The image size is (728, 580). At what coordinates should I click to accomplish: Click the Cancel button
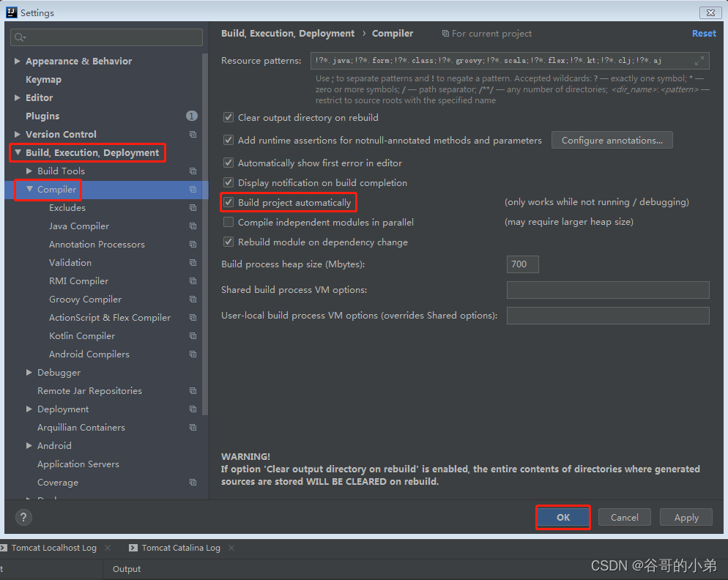pos(625,517)
